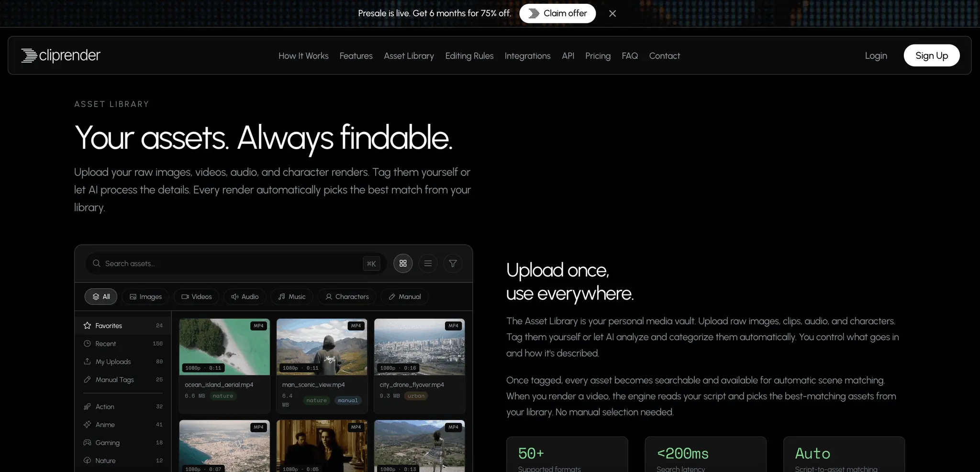Click the search magnifier icon
The width and height of the screenshot is (980, 472).
(x=96, y=263)
